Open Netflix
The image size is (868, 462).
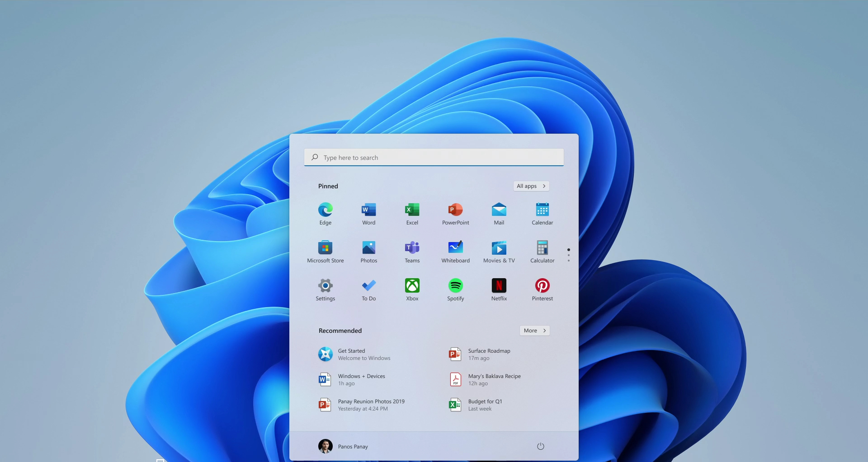(x=499, y=290)
